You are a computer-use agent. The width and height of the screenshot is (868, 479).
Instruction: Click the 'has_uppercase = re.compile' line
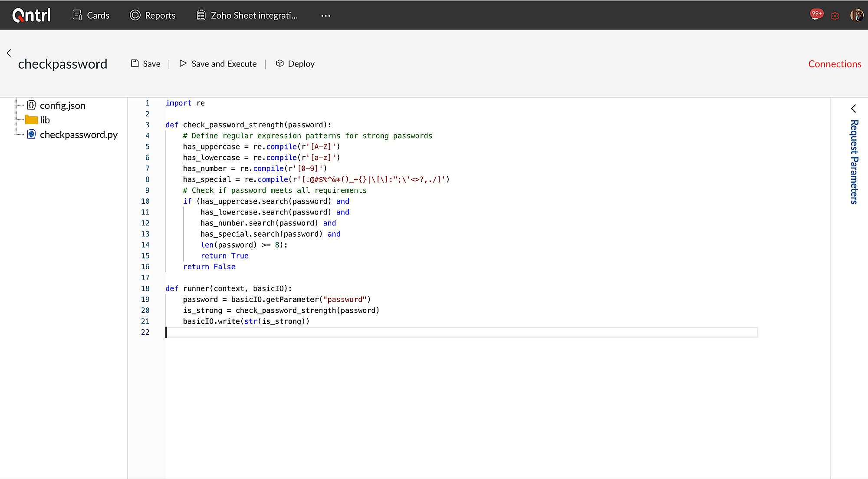(x=261, y=147)
